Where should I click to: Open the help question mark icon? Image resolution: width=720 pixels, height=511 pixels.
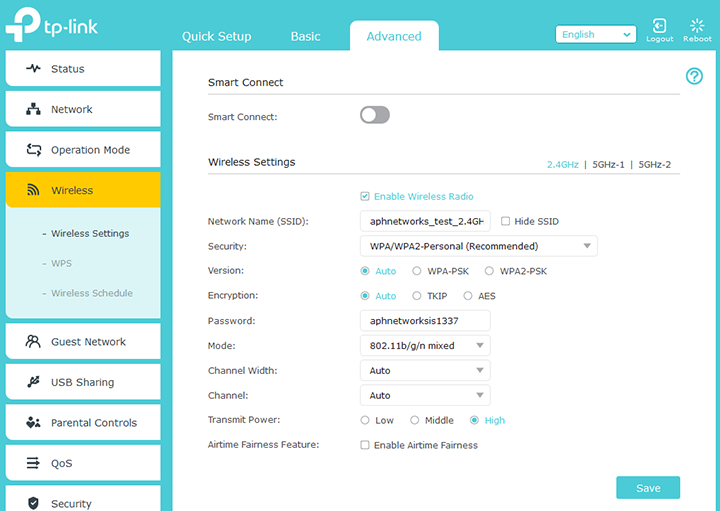694,77
